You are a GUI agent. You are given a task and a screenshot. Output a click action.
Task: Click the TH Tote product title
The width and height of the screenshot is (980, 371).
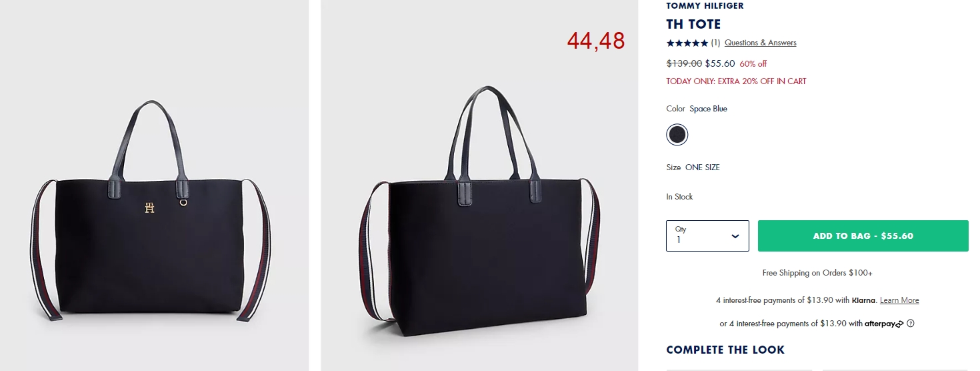pyautogui.click(x=693, y=24)
